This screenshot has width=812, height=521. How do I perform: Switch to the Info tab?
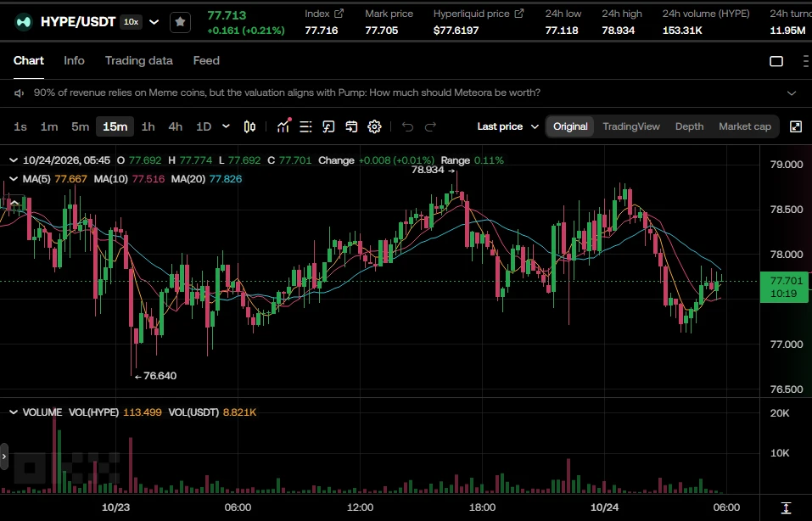coord(74,60)
